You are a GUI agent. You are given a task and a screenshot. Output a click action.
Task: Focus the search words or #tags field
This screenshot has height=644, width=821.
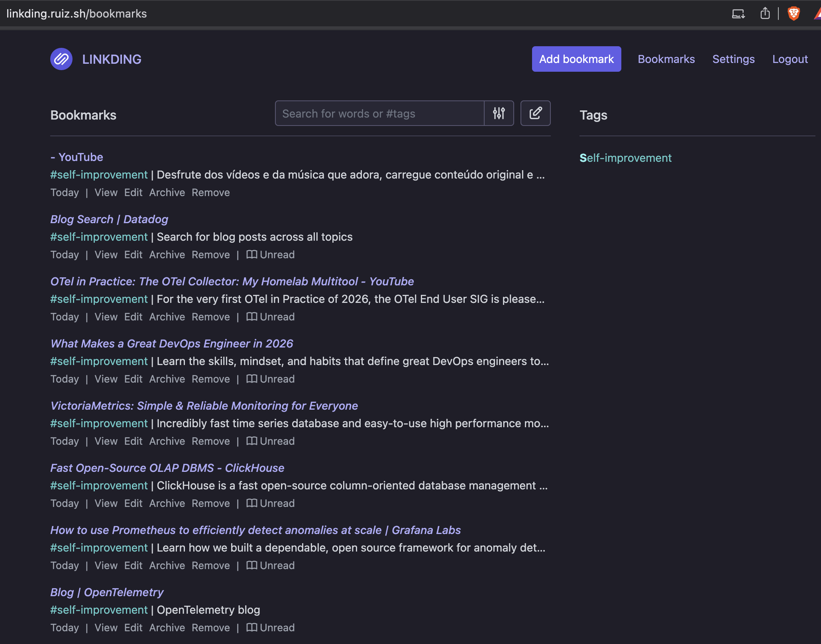pyautogui.click(x=379, y=114)
